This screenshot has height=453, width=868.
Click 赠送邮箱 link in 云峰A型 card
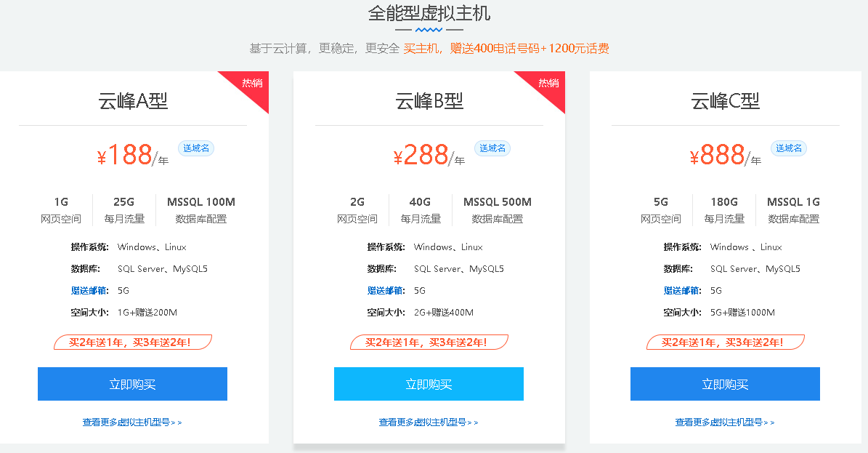click(x=89, y=291)
